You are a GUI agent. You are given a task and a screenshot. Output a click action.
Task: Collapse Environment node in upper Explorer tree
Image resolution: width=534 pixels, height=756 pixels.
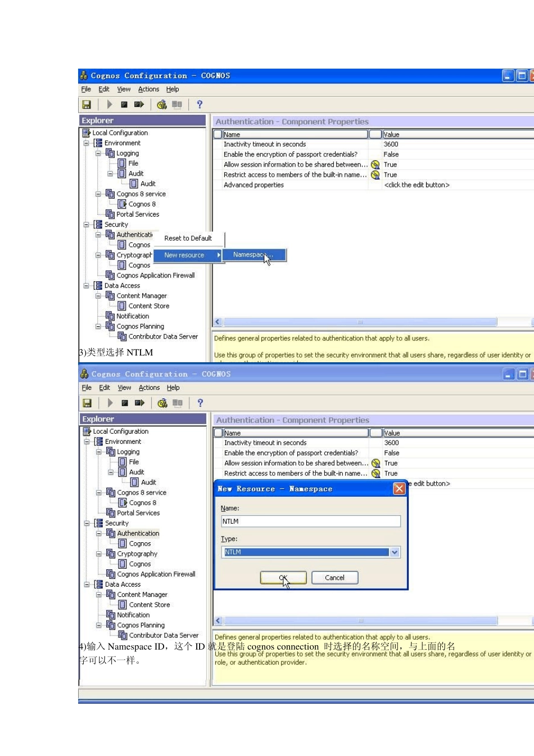tap(87, 143)
